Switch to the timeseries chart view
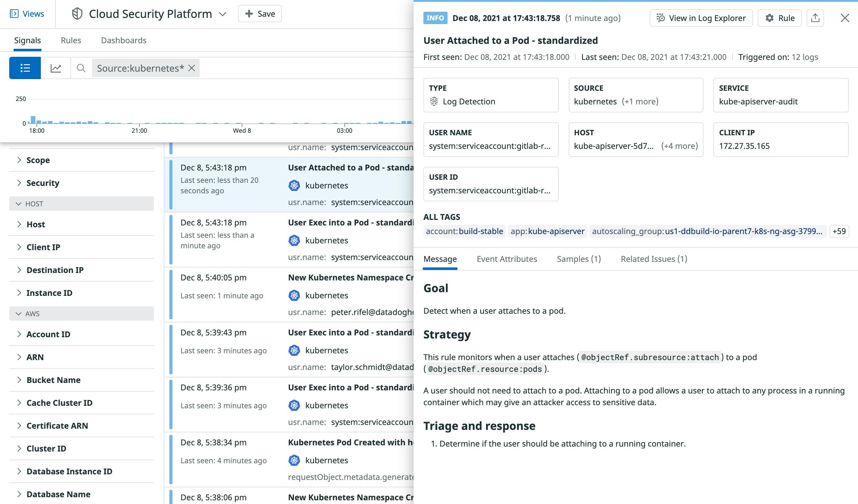The image size is (858, 504). (x=56, y=68)
